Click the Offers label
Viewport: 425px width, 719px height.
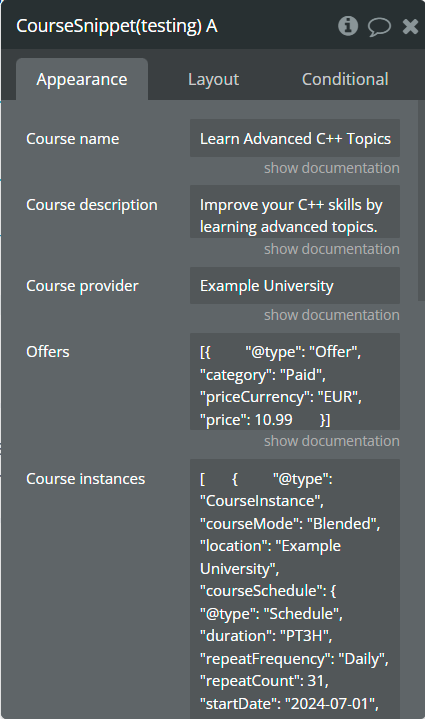(48, 352)
